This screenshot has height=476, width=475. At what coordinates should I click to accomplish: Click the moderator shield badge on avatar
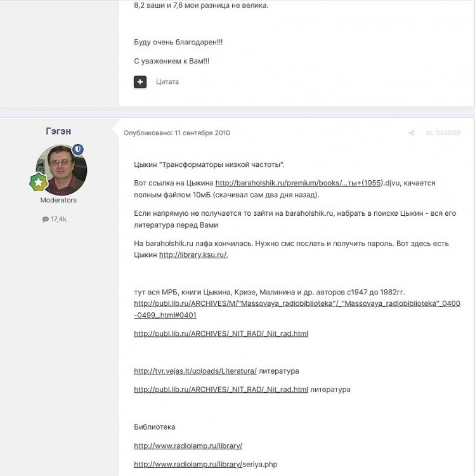(78, 149)
